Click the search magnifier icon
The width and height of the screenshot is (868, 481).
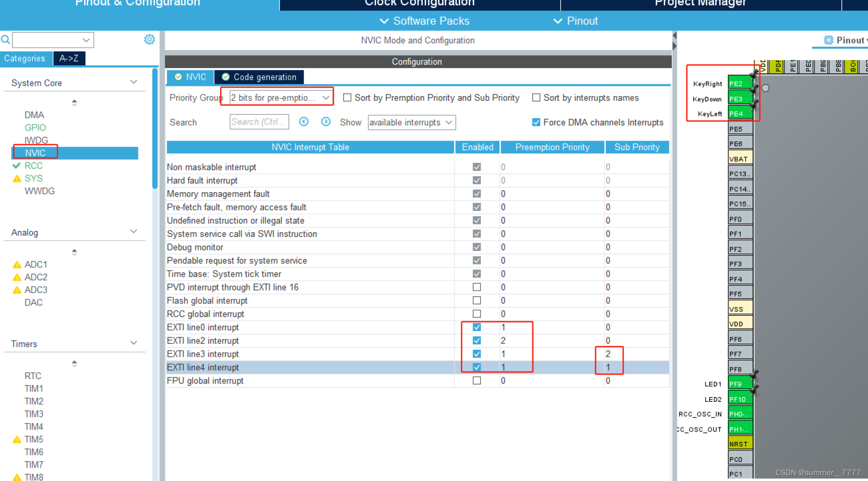(x=5, y=40)
